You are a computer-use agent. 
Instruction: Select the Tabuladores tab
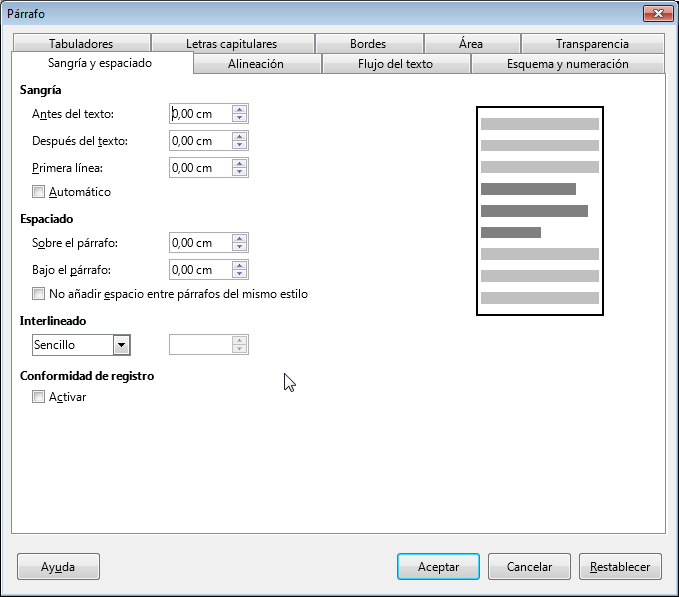click(81, 44)
